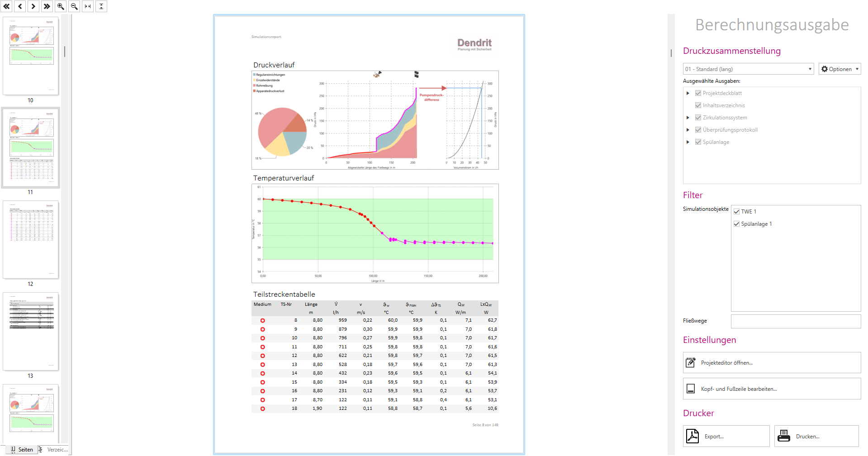Click the printer icon for Drucken
This screenshot has height=456, width=868.
(784, 436)
